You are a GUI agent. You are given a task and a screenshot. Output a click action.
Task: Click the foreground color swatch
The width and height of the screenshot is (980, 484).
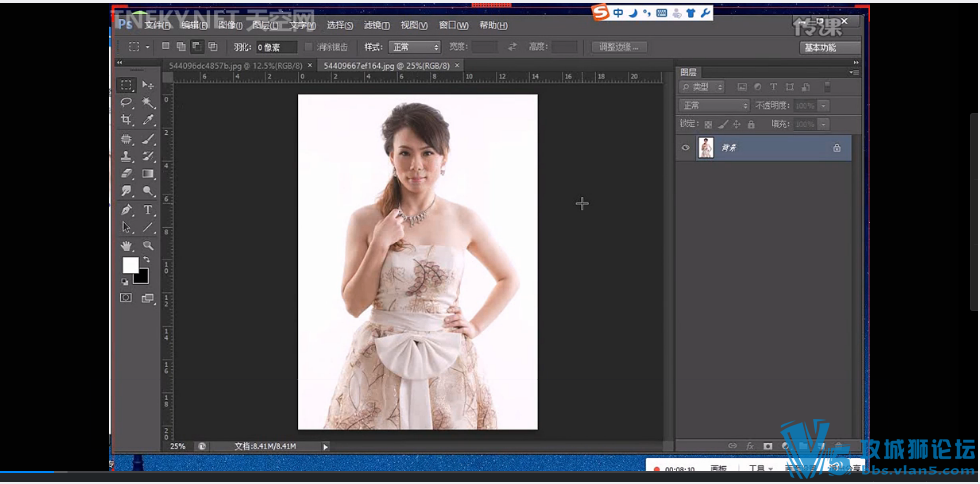coord(130,265)
